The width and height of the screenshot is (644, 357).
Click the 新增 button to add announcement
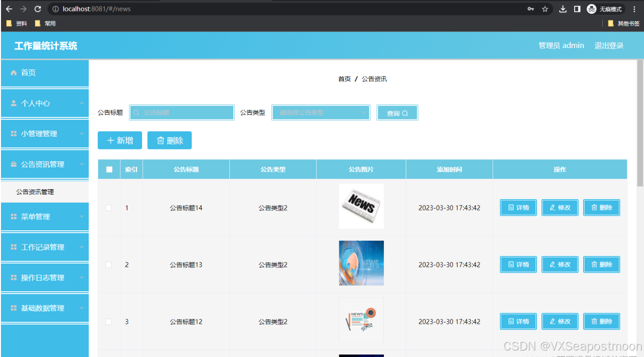[x=119, y=140]
